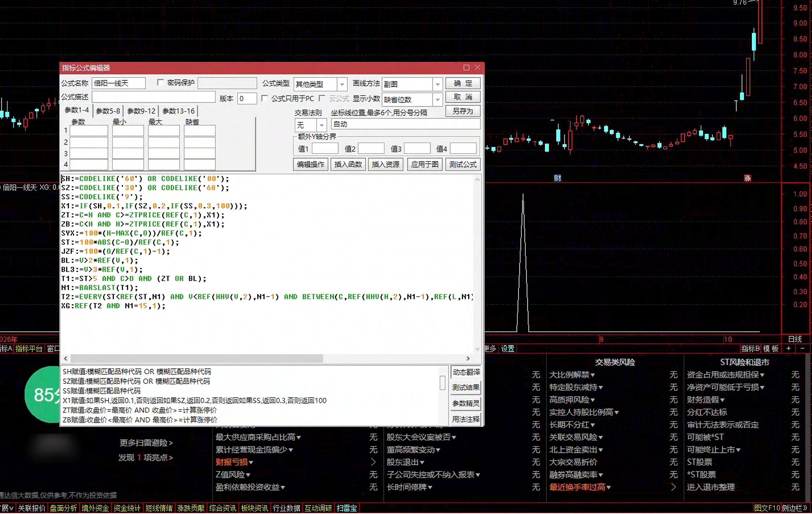Click 模板 in the chart bar
Image resolution: width=812 pixels, height=514 pixels.
771,348
